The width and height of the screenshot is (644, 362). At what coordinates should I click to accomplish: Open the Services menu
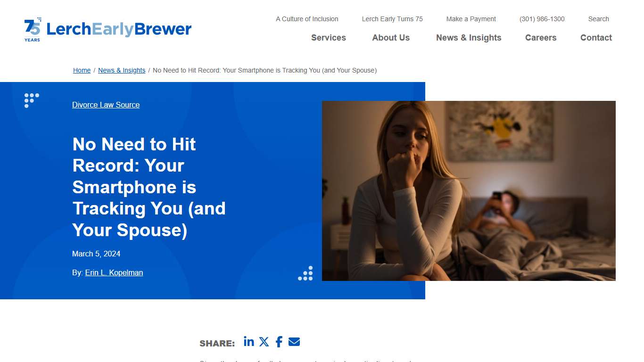(328, 38)
